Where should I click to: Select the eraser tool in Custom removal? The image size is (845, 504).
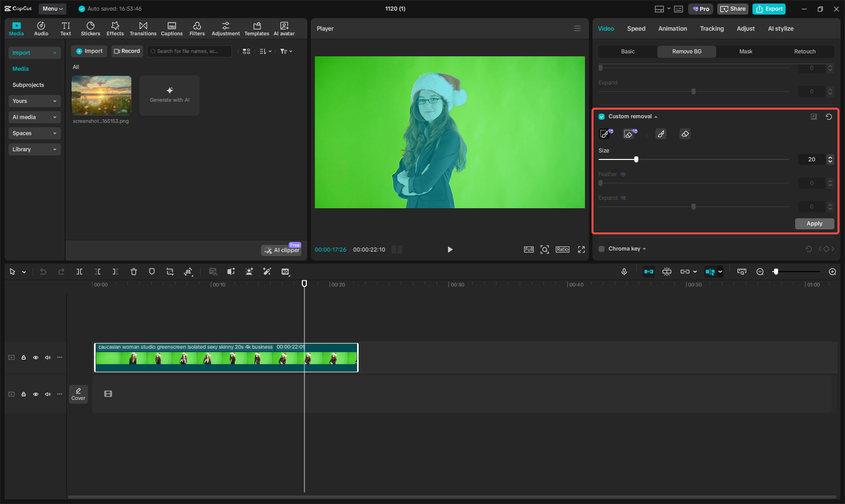(685, 133)
